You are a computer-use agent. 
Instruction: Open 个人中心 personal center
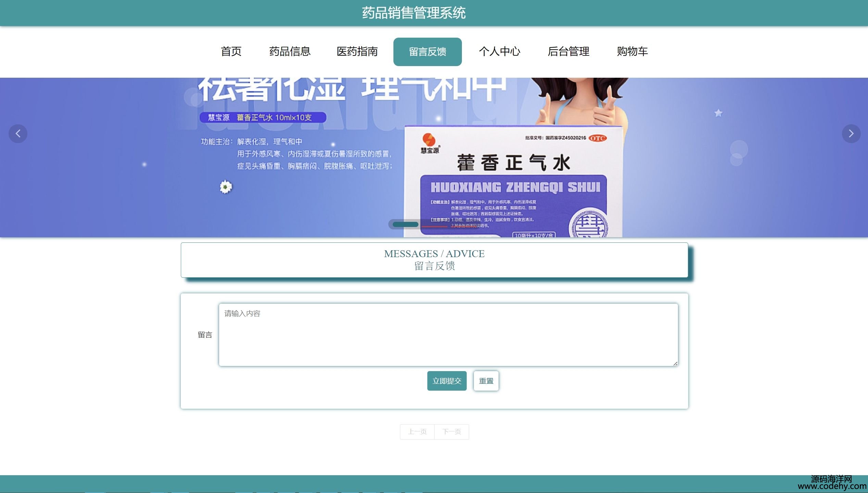[499, 52]
